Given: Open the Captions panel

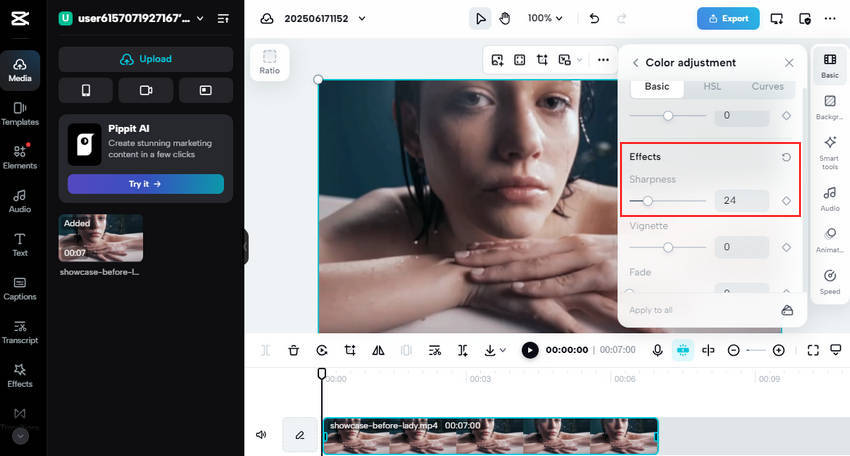Looking at the screenshot, I should (20, 288).
